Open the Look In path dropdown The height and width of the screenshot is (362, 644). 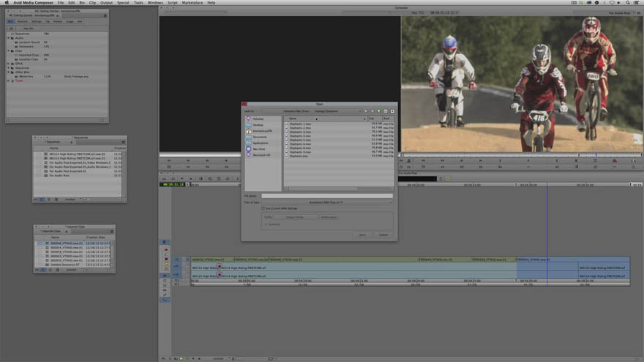[x=312, y=111]
